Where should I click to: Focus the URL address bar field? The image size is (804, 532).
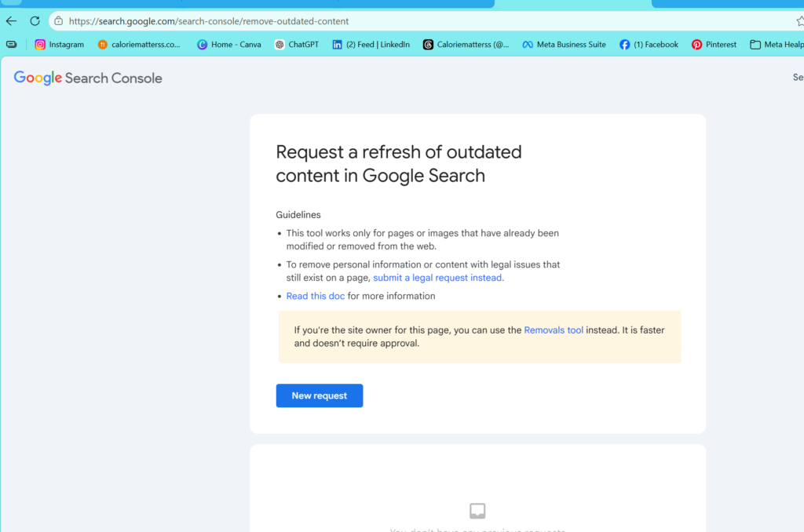tap(426, 21)
